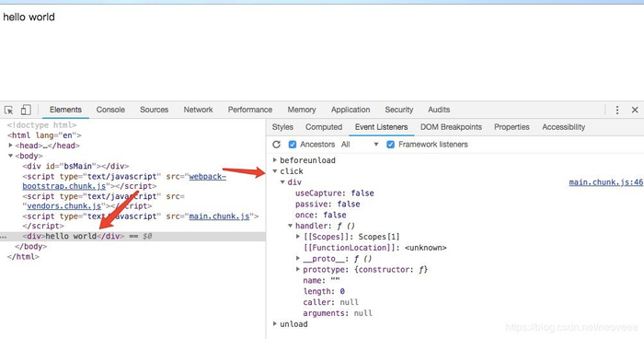This screenshot has width=644, height=339.
Task: Toggle the device toolbar icon
Action: pyautogui.click(x=26, y=110)
